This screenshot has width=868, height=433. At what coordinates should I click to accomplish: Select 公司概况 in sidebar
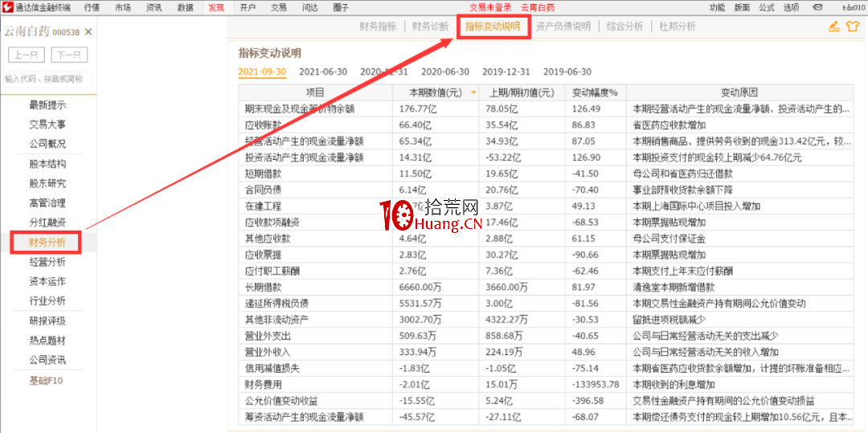47,144
